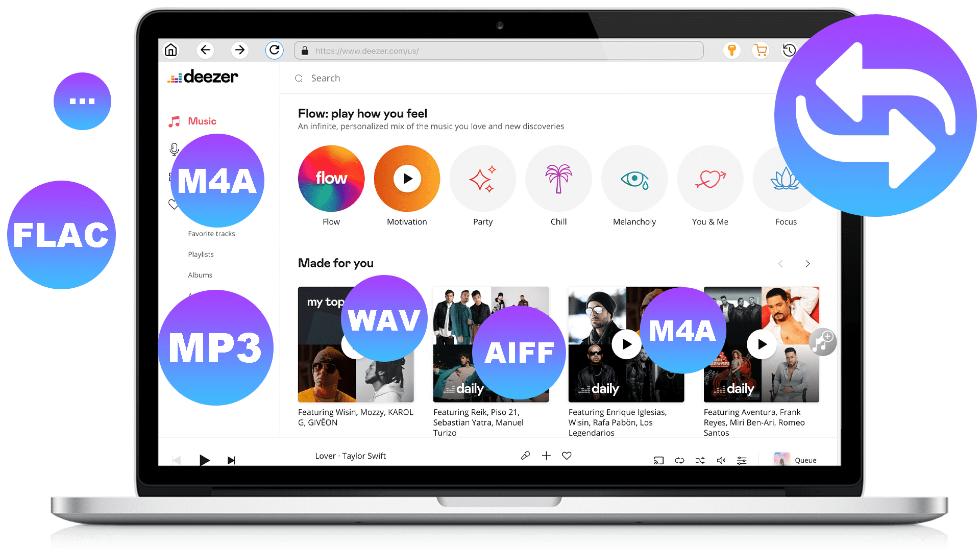Open the Favorite tracks menu item
980x551 pixels.
click(x=211, y=234)
